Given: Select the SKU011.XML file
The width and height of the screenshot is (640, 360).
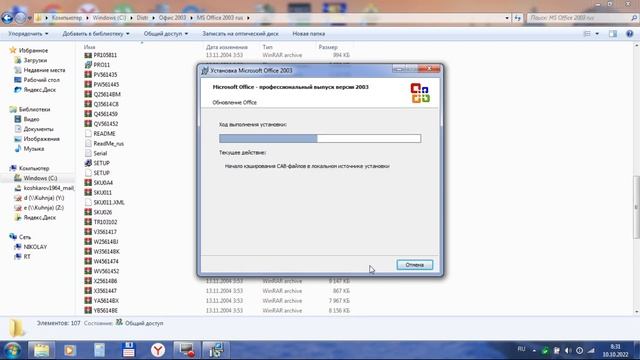Looking at the screenshot, I should pos(109,202).
